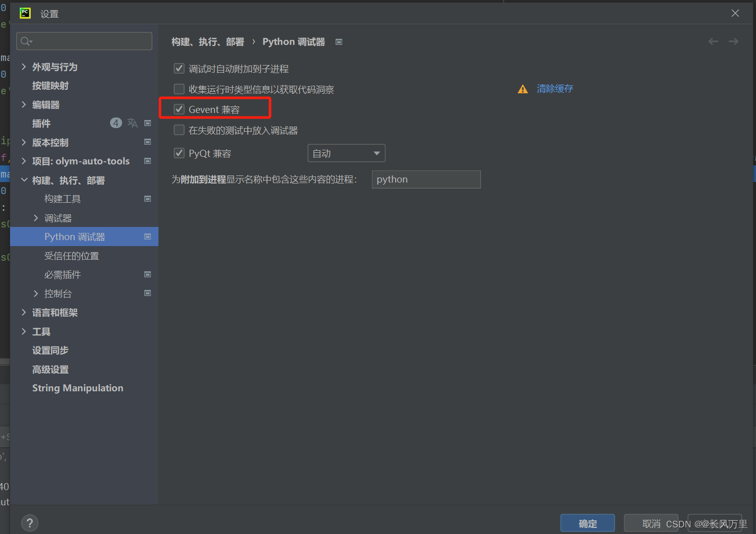Toggle the Gevent 兼容 checkbox
The width and height of the screenshot is (756, 534).
(179, 109)
